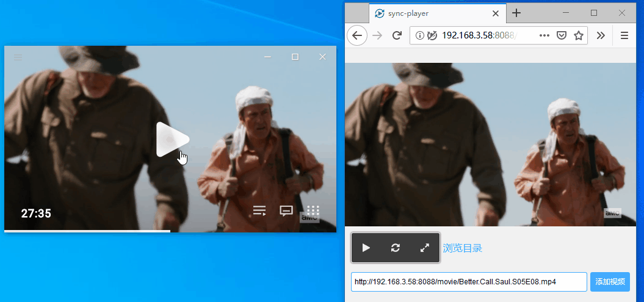Open the 浏览目录 link
This screenshot has height=302, width=644.
pos(462,248)
